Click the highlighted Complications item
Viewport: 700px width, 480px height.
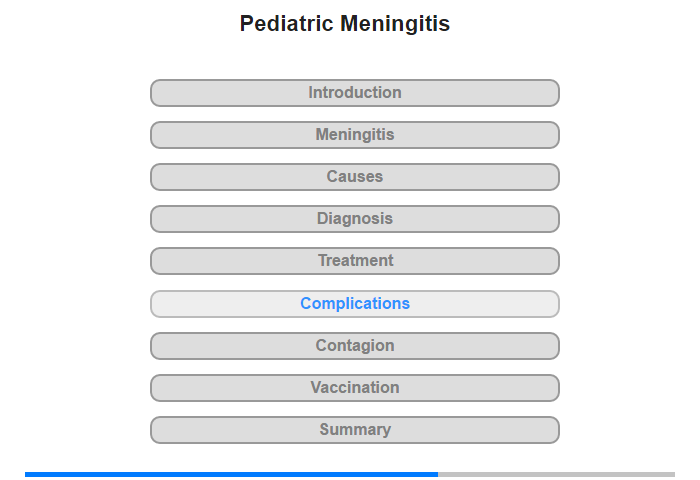click(x=355, y=304)
